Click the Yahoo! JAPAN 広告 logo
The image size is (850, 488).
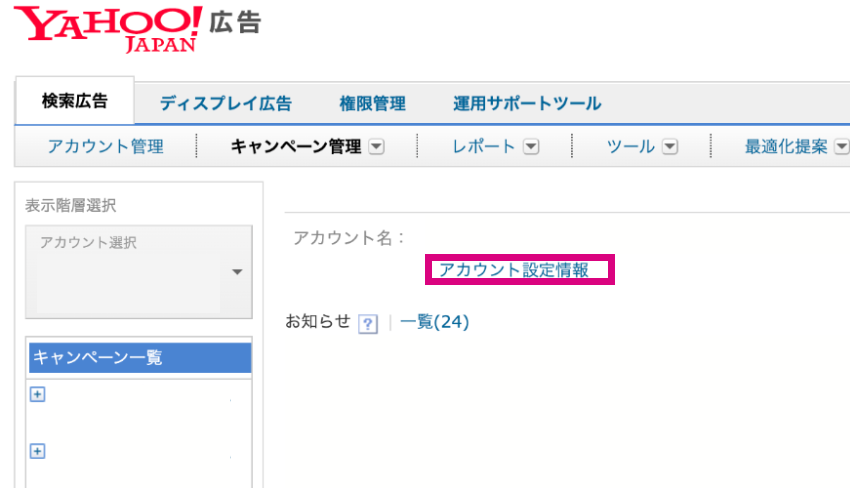(x=138, y=29)
